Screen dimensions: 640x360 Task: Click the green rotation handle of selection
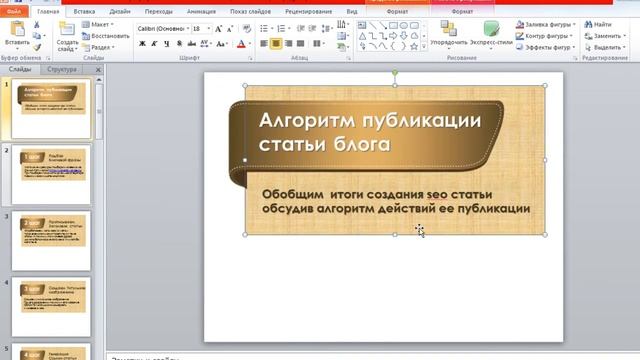[x=395, y=73]
